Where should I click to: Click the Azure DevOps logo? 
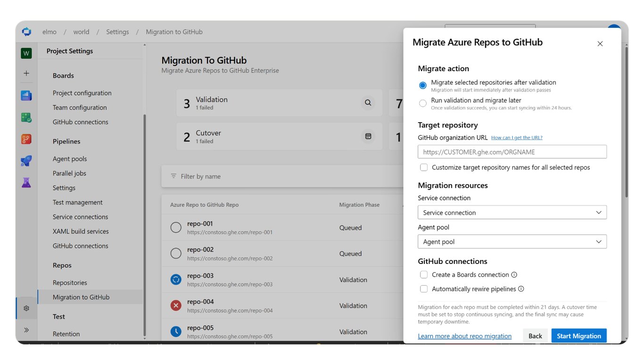click(x=26, y=32)
